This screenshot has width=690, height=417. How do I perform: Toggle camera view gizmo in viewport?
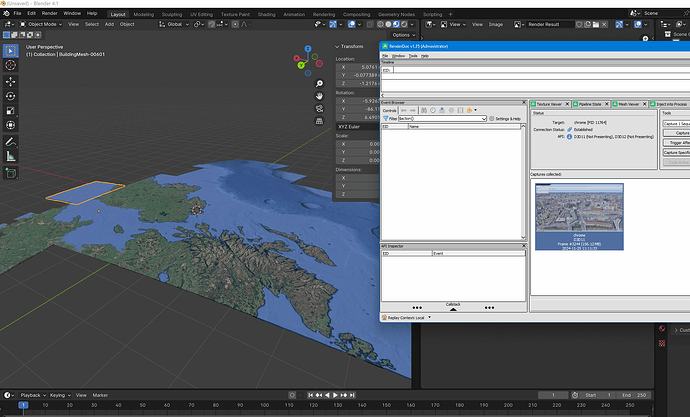click(x=319, y=109)
